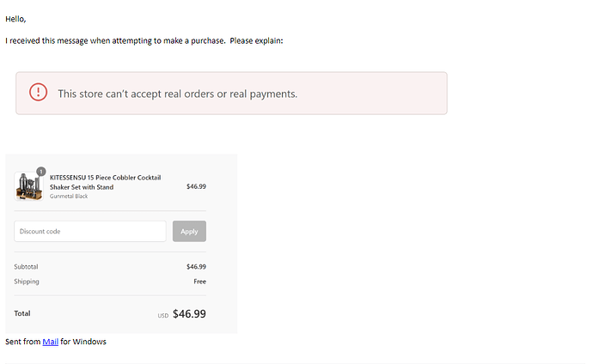
Task: Click the Subtotal $46.99 amount
Action: point(196,266)
